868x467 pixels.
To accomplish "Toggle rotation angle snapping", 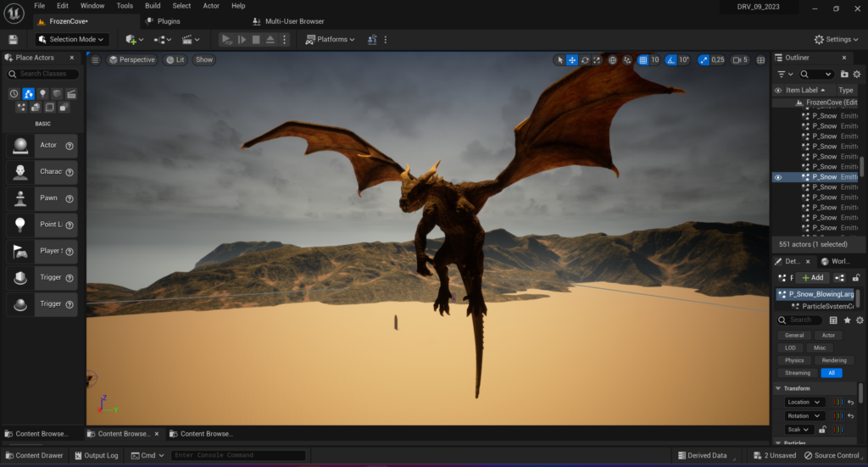I will click(x=671, y=60).
